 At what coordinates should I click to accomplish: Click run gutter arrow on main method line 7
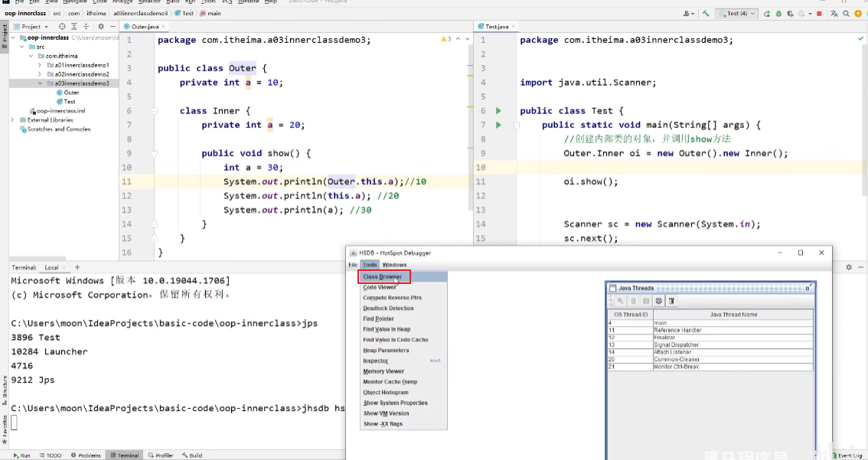pos(498,125)
